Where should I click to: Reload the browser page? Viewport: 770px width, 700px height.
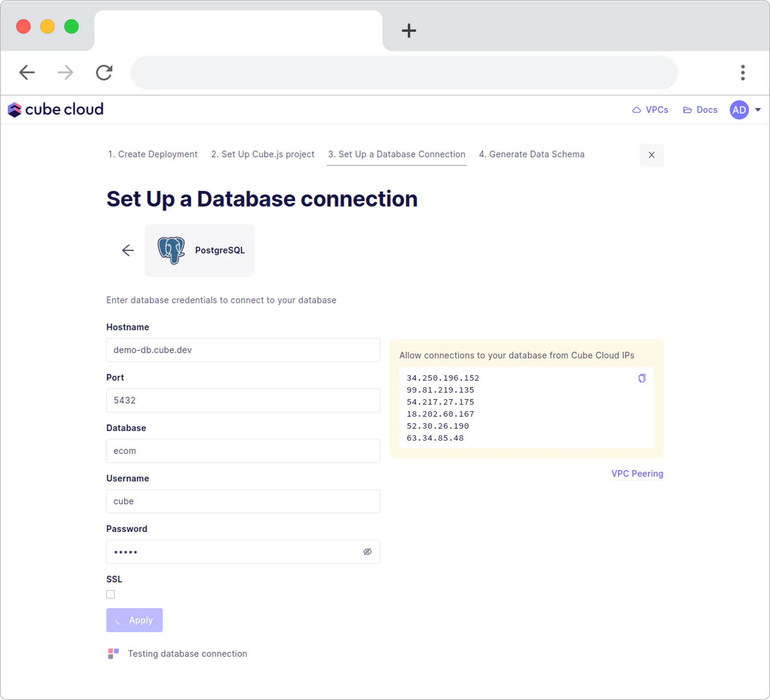[104, 73]
